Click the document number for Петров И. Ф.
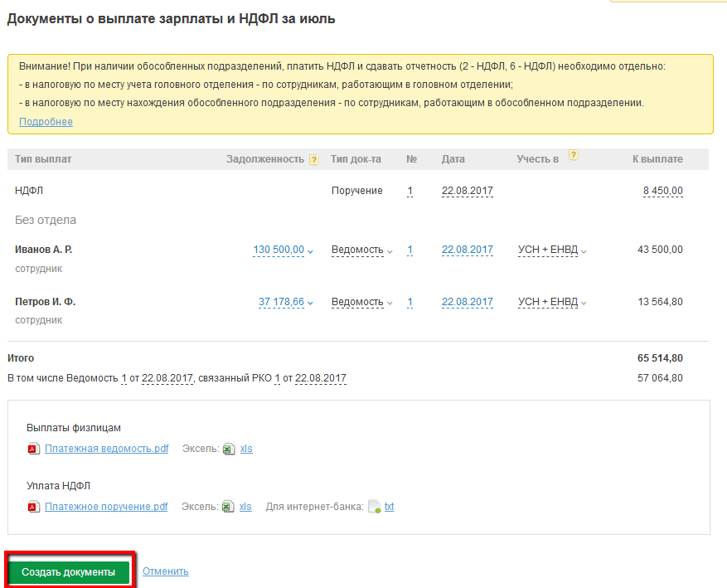This screenshot has height=588, width=727. (x=410, y=302)
